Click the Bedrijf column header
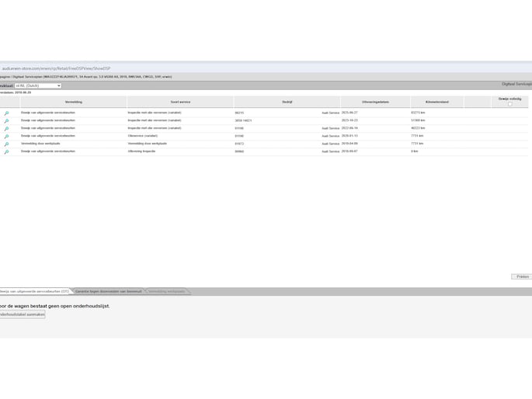Image resolution: width=532 pixels, height=399 pixels. click(x=287, y=102)
